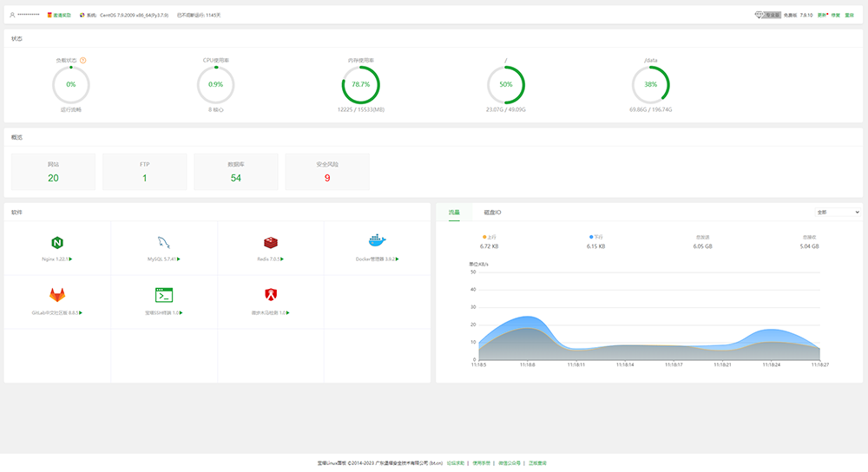Switch to the 磁盘IO tab
Viewport: 868px width, 472px height.
click(x=492, y=213)
